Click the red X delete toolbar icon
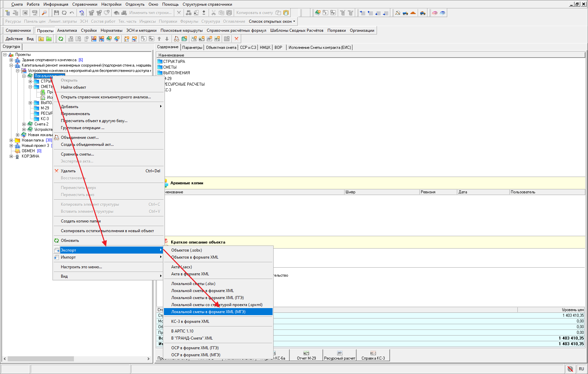Screen dimensions: 588x374 point(236,39)
